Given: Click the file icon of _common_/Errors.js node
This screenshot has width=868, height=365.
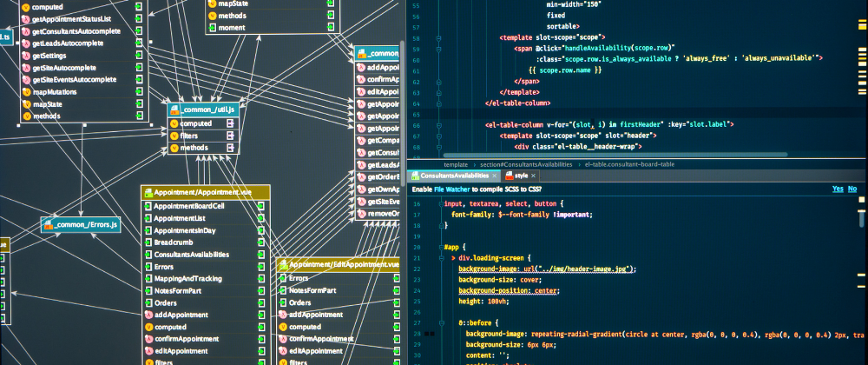Looking at the screenshot, I should 48,225.
